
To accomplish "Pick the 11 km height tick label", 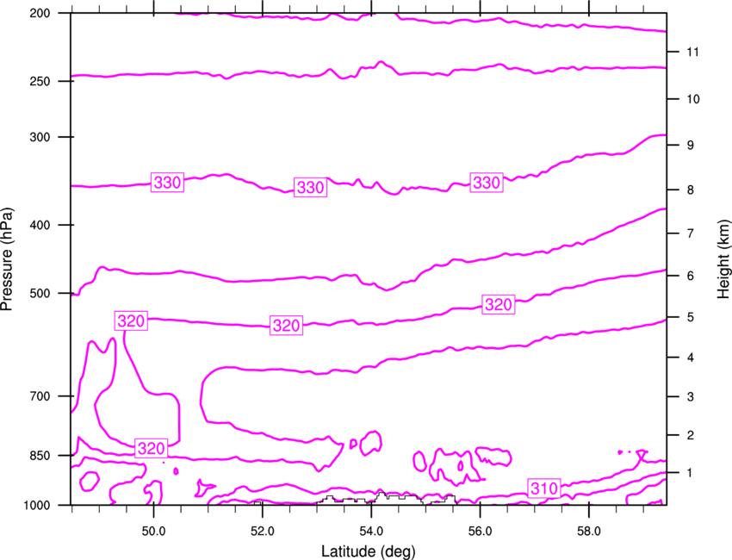I will click(x=692, y=52).
